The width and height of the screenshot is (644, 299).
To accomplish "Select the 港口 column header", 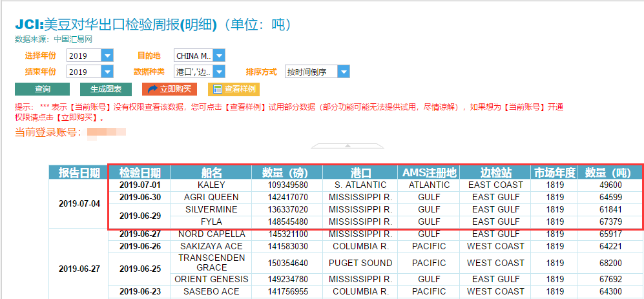I will tap(360, 172).
